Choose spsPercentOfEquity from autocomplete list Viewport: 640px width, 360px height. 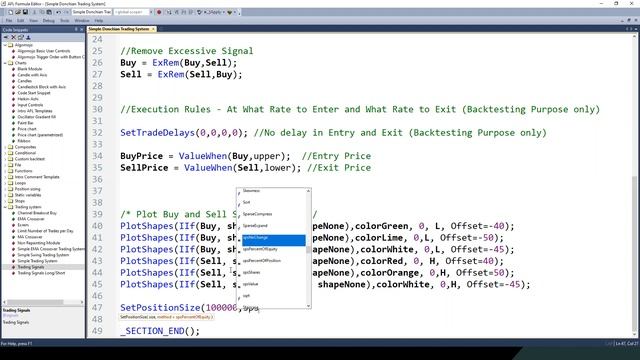click(x=260, y=249)
